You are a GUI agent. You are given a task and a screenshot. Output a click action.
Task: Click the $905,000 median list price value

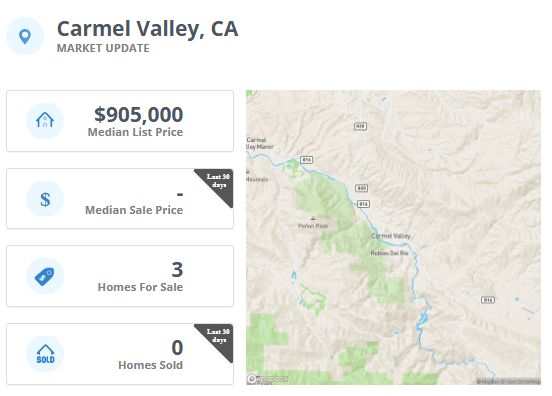coord(138,114)
